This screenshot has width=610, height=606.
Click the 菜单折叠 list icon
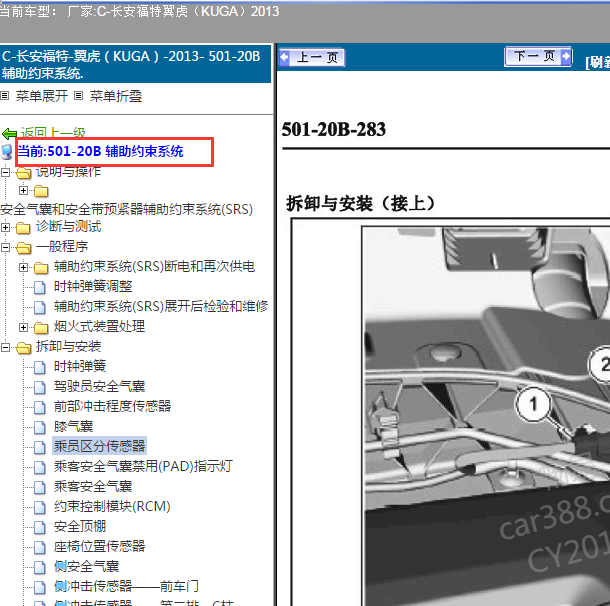point(79,96)
